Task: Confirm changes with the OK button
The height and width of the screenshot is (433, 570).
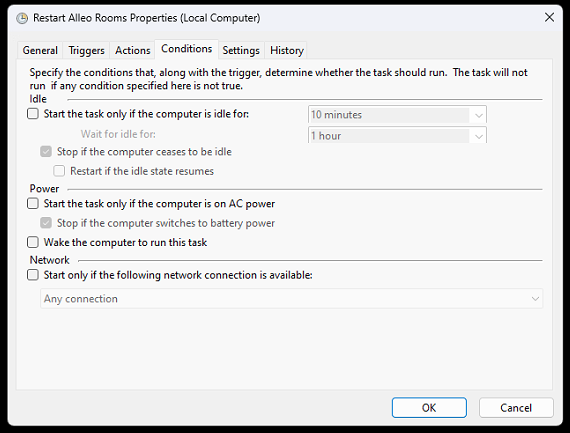Action: click(429, 408)
